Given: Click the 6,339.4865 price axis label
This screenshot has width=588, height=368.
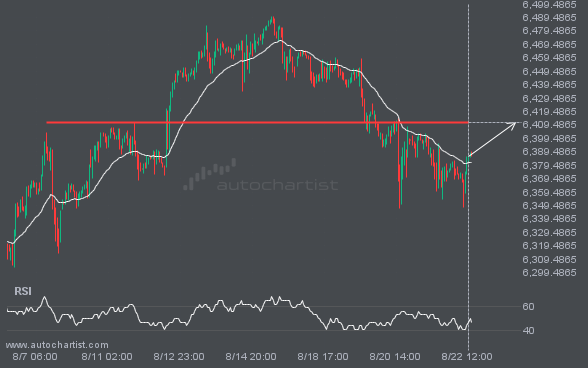Looking at the screenshot, I should click(x=549, y=219).
